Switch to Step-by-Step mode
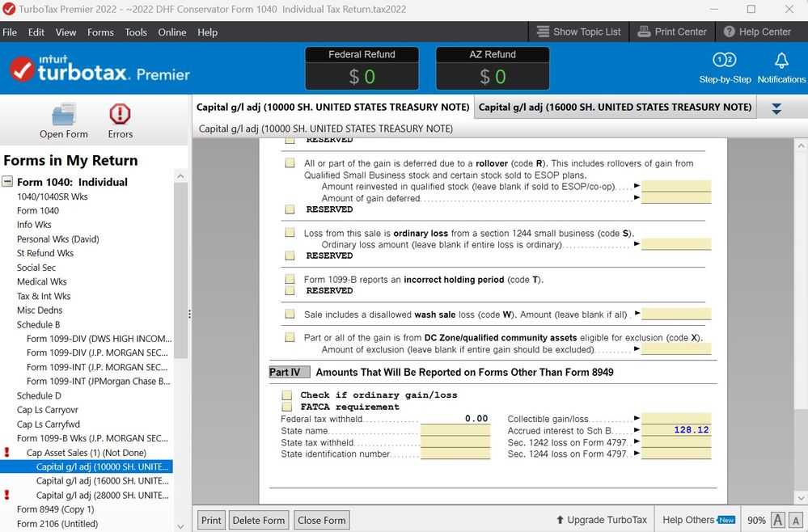 tap(725, 68)
